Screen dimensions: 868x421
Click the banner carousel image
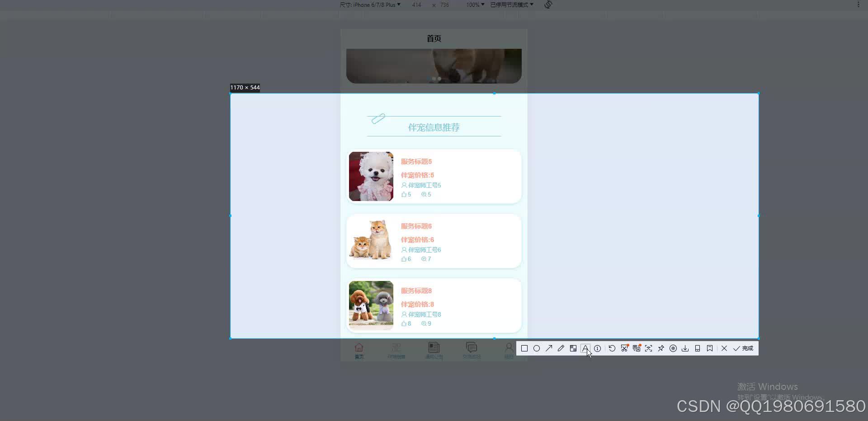(434, 66)
